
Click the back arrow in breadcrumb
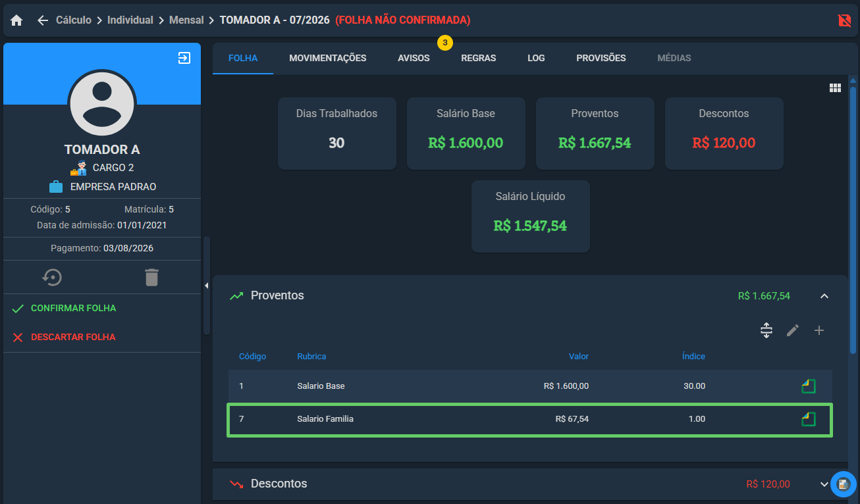pos(43,20)
